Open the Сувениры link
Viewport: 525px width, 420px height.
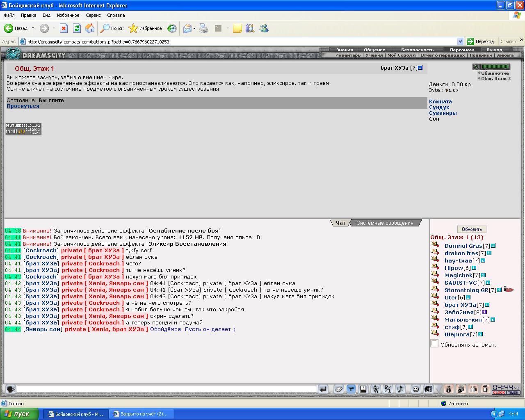[x=443, y=113]
